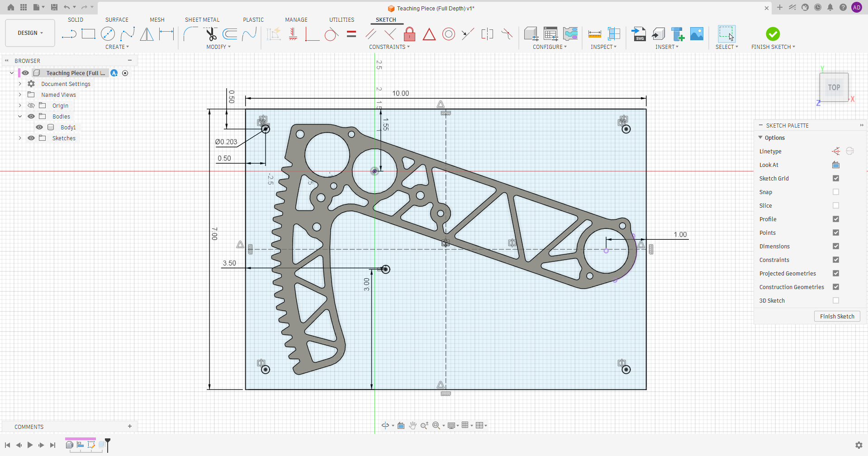Select the Trim scissors tool
Image resolution: width=868 pixels, height=456 pixels.
click(211, 34)
